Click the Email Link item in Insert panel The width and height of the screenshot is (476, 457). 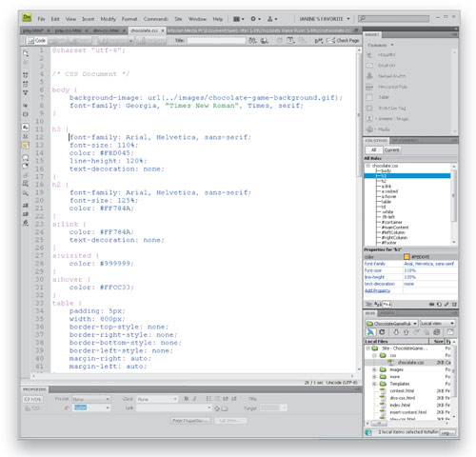coord(381,66)
